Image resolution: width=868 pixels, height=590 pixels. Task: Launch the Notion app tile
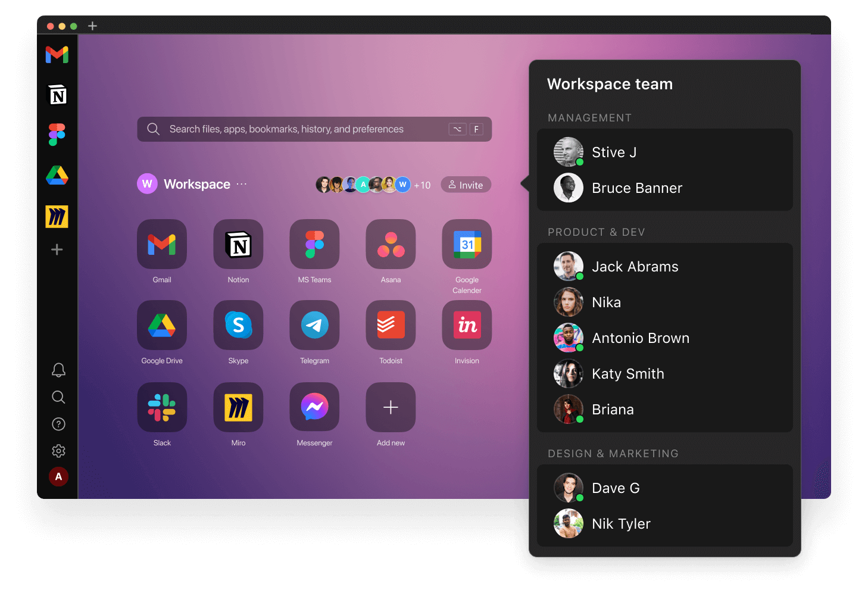[238, 244]
